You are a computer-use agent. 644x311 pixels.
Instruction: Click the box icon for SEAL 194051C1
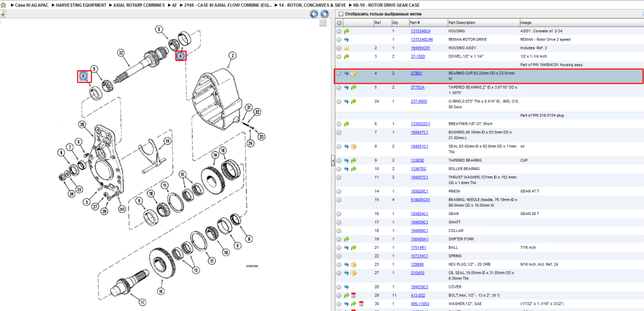tap(353, 146)
